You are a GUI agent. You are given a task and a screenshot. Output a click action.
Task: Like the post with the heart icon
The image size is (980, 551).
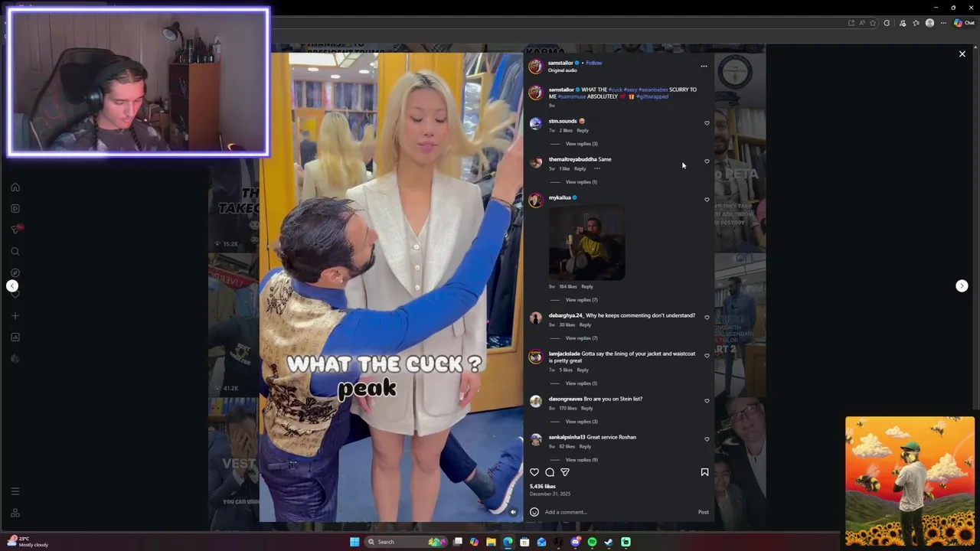pos(534,472)
